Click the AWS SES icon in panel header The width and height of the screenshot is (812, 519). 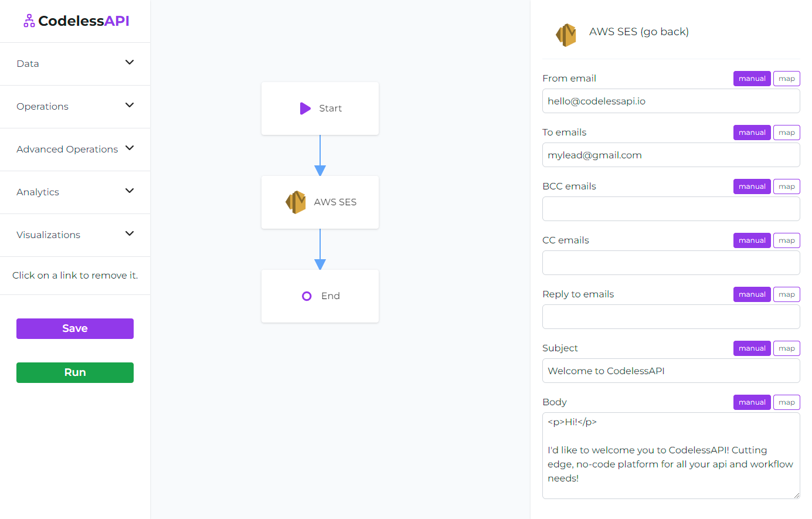pos(566,35)
